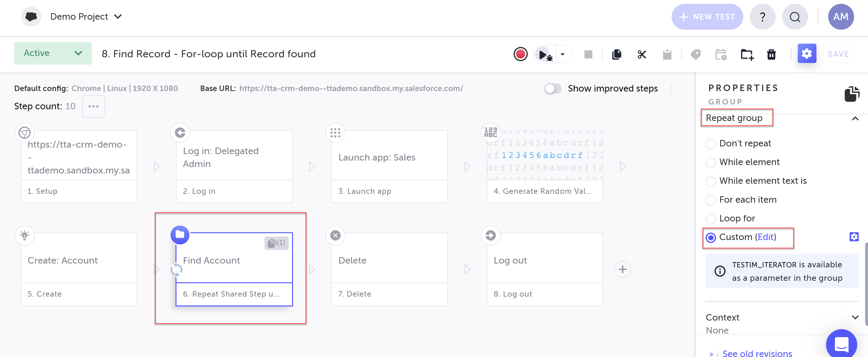Open the schedule calendar icon
868x357 pixels.
[720, 54]
